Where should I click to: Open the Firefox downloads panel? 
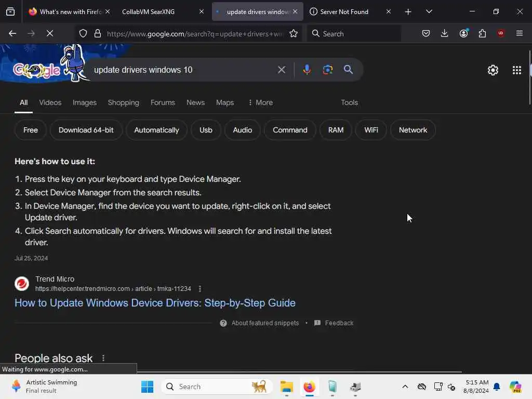(x=445, y=33)
